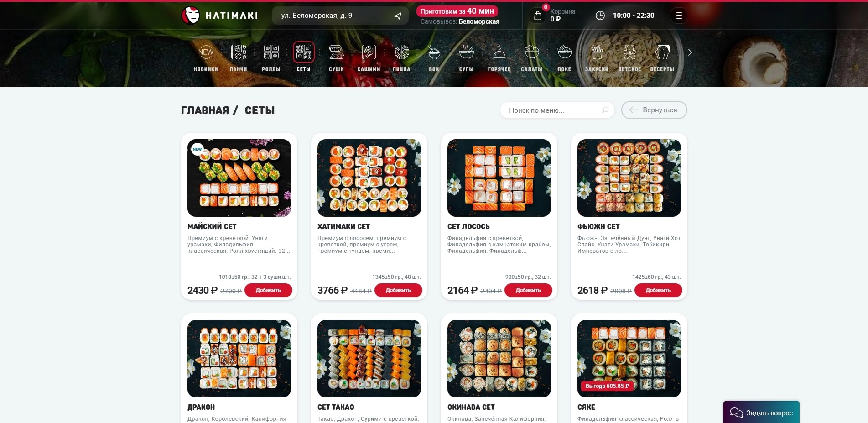Screen dimensions: 868x423
Task: Open the hamburger menu button
Action: pyautogui.click(x=679, y=16)
